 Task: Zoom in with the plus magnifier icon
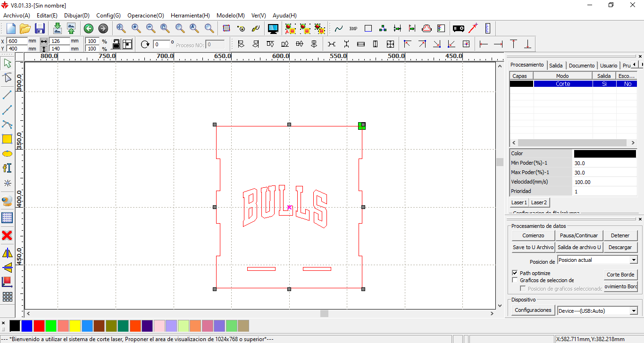coord(136,28)
